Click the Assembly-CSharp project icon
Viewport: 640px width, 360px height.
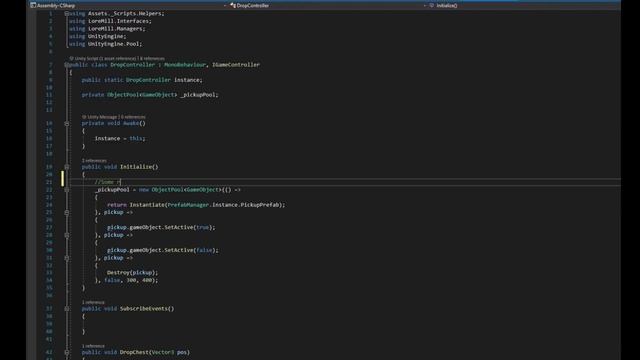(x=33, y=5)
